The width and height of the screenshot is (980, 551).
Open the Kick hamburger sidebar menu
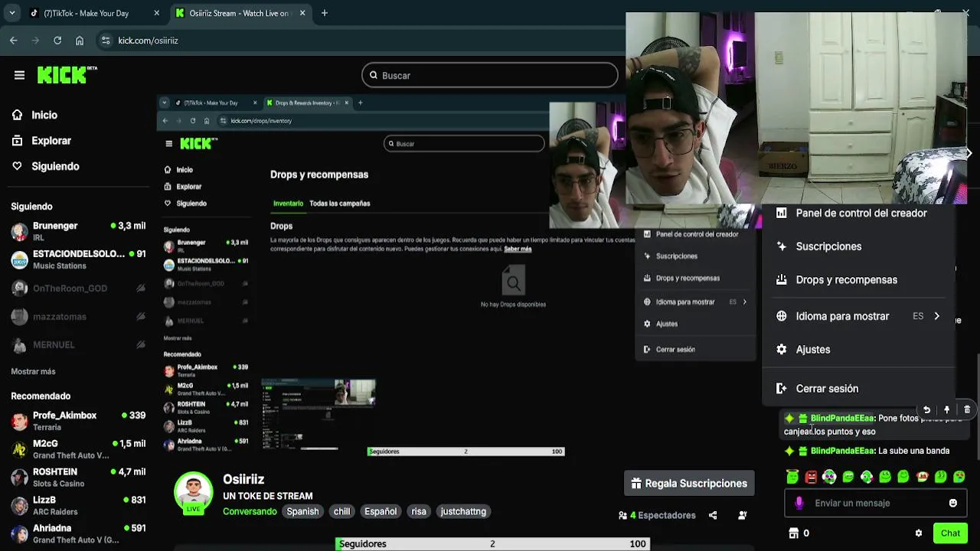pyautogui.click(x=19, y=75)
